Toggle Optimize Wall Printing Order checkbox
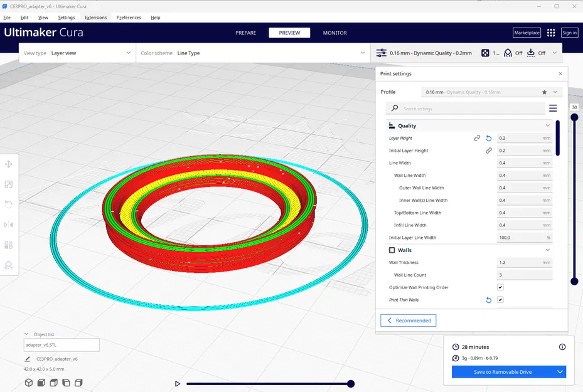The height and width of the screenshot is (392, 583). point(500,287)
